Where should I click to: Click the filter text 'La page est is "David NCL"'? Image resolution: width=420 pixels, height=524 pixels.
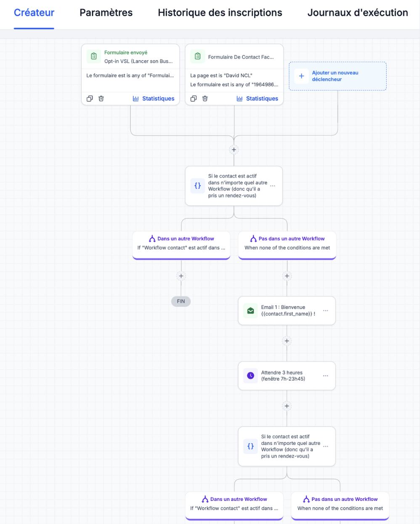click(x=221, y=76)
